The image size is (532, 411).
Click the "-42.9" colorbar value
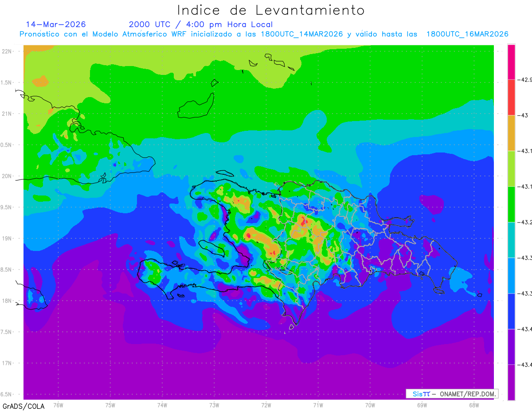coord(525,80)
